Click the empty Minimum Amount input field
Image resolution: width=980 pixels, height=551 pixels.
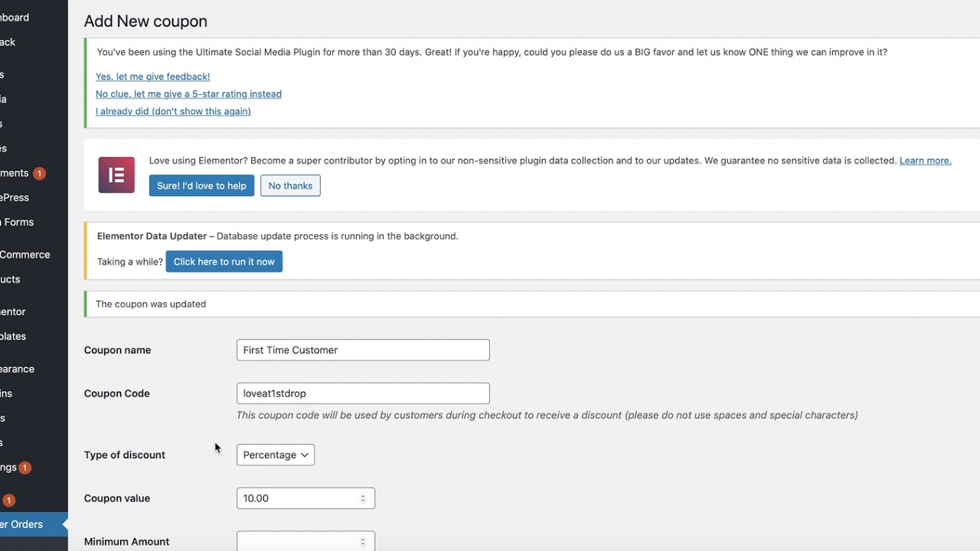[x=305, y=541]
